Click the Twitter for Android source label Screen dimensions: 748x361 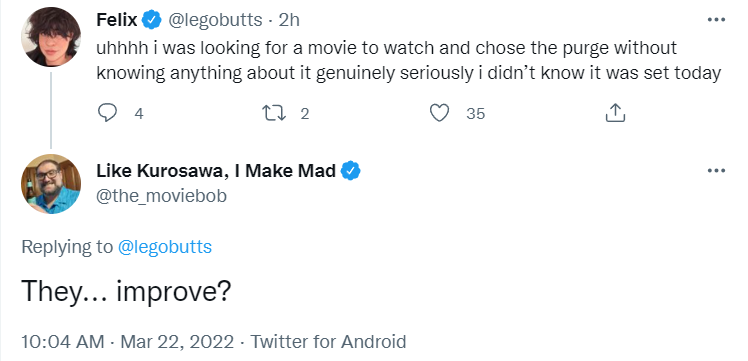[328, 341]
